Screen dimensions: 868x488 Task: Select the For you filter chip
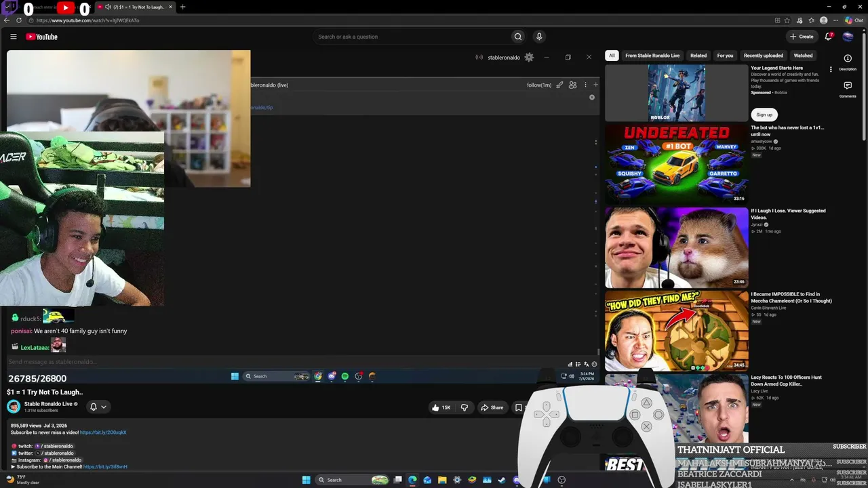[x=725, y=56]
